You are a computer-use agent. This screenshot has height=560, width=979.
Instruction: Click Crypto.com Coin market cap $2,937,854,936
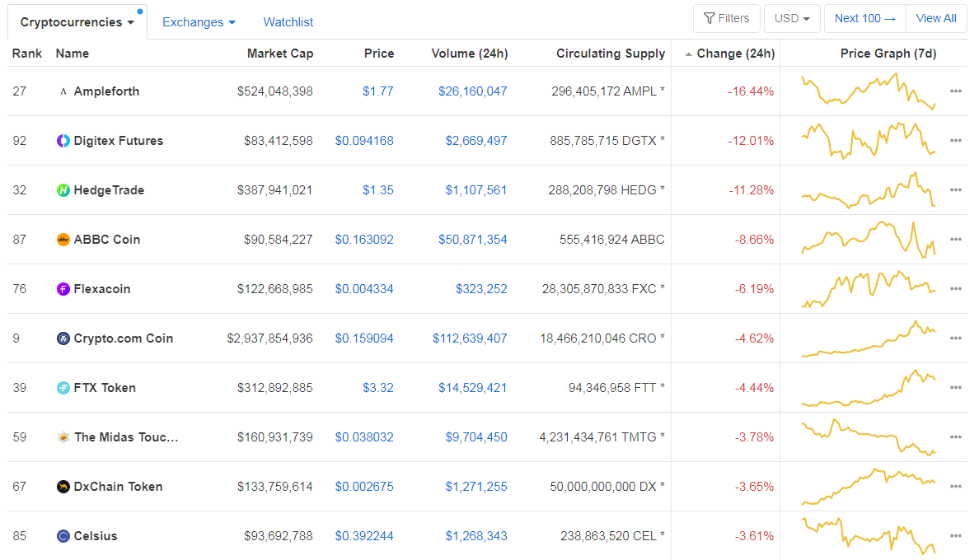[x=269, y=338]
